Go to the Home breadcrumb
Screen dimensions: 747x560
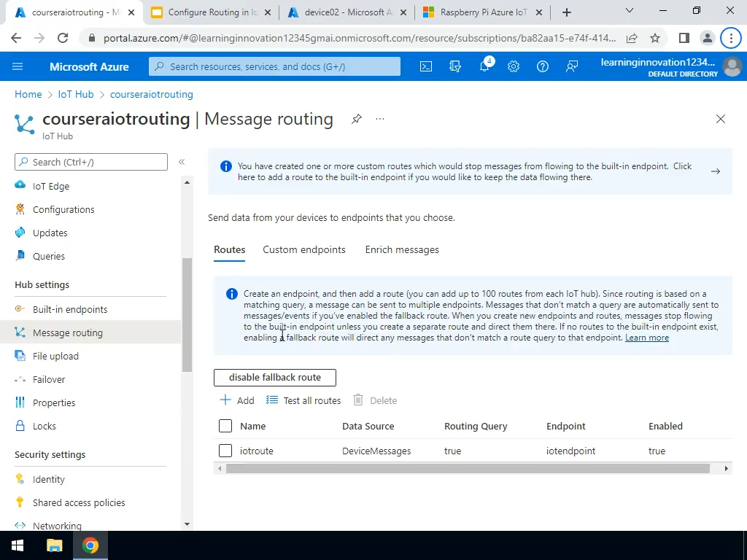point(28,94)
